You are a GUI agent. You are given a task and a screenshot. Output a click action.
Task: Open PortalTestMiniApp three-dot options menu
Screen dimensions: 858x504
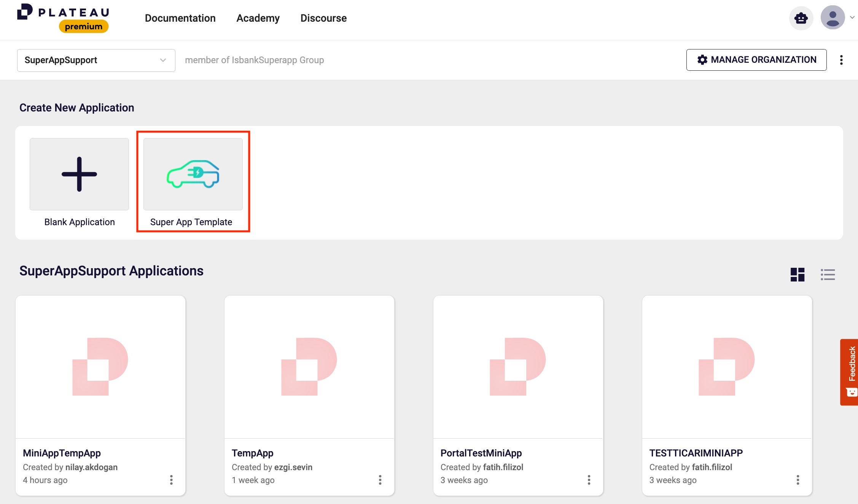pyautogui.click(x=589, y=480)
